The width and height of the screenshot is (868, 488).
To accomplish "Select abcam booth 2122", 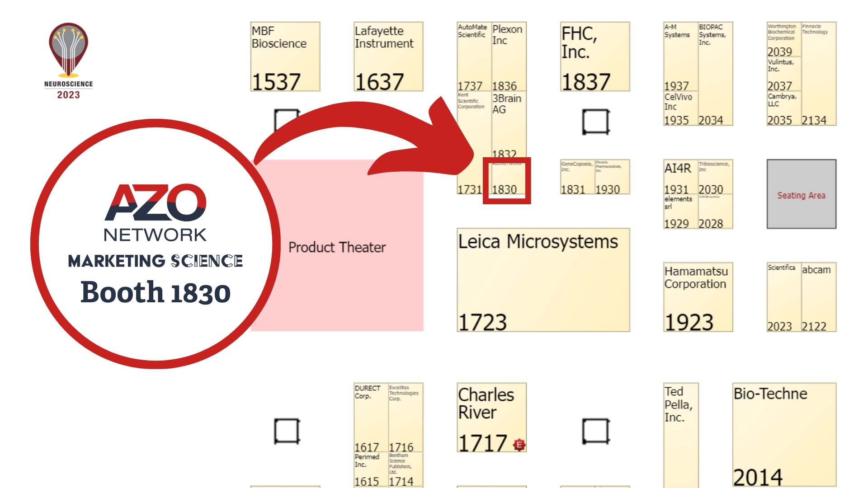I will [x=819, y=297].
